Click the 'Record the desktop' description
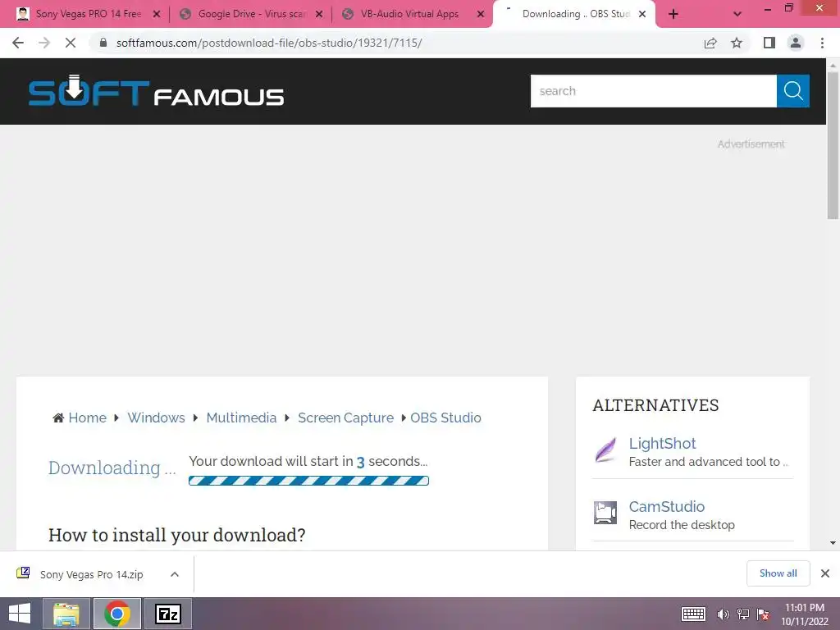Image resolution: width=840 pixels, height=630 pixels. [682, 525]
